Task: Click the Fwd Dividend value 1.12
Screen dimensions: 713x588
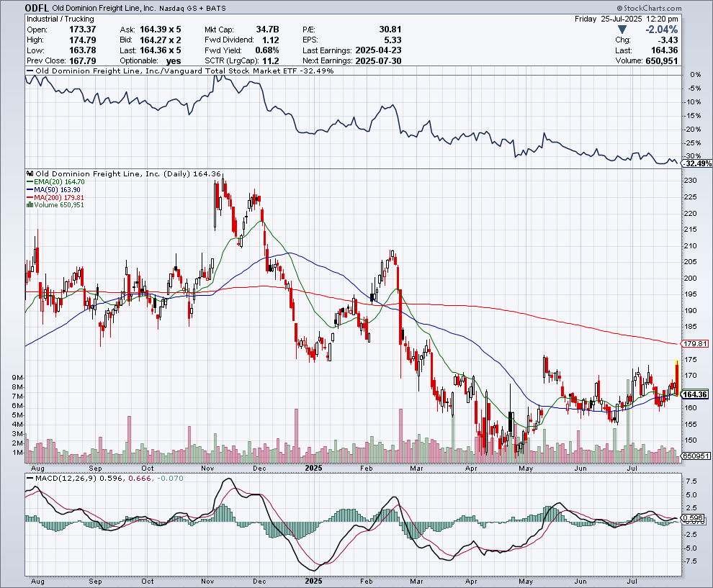Action: pos(271,40)
